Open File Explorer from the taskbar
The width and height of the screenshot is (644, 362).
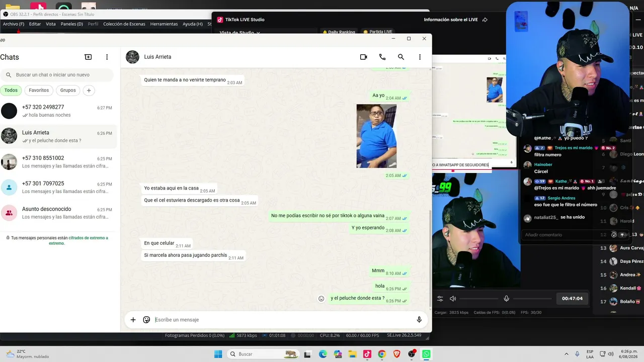tap(353, 354)
